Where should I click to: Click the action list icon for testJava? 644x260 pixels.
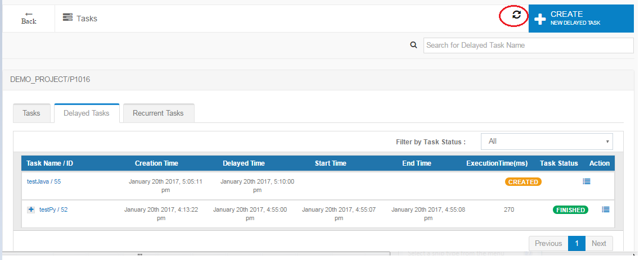pyautogui.click(x=587, y=181)
